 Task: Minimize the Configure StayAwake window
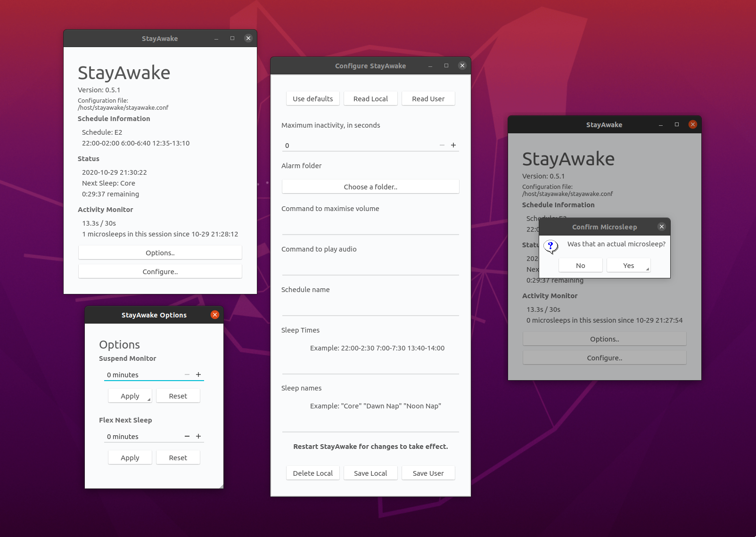pos(430,66)
